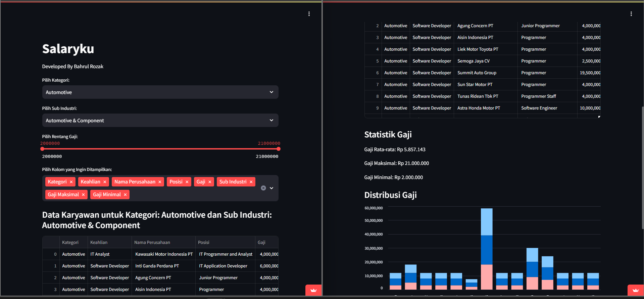
Task: Click the Kategori table column header
Action: point(73,242)
